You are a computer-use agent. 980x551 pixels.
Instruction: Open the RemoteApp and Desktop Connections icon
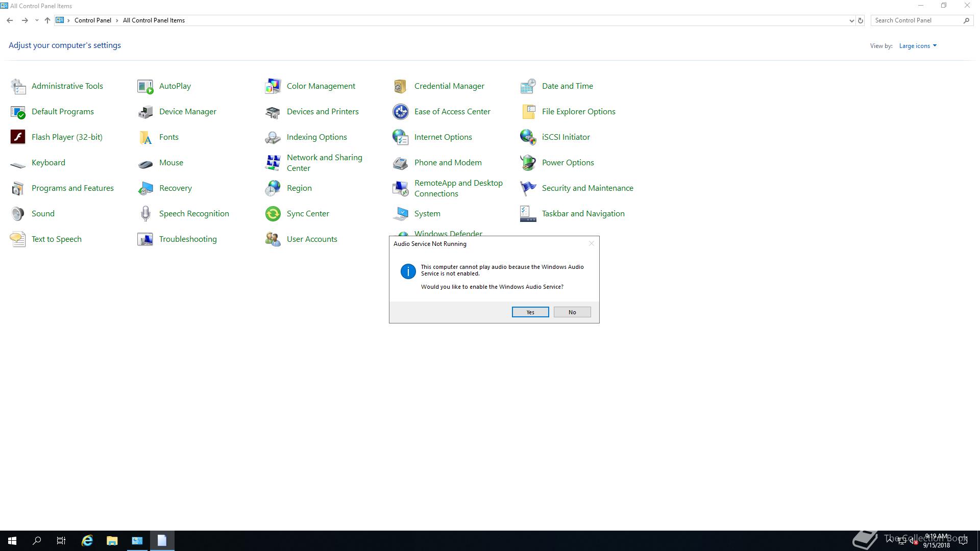click(x=401, y=188)
